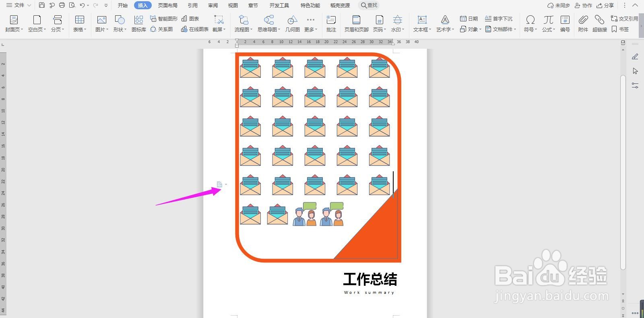The image size is (644, 318).
Task: Click the save icon in quick access bar
Action: click(x=42, y=5)
